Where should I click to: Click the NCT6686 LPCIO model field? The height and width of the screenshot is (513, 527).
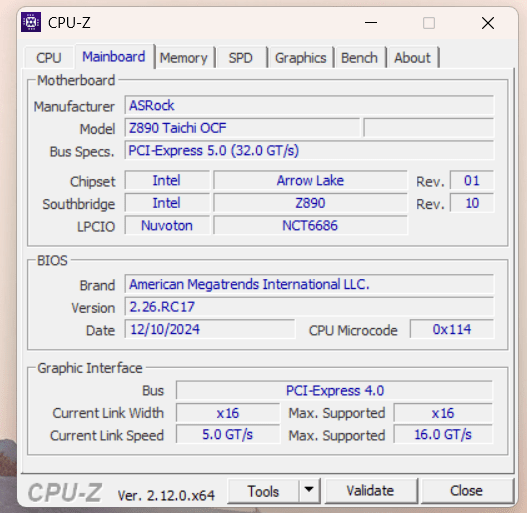[x=310, y=226]
